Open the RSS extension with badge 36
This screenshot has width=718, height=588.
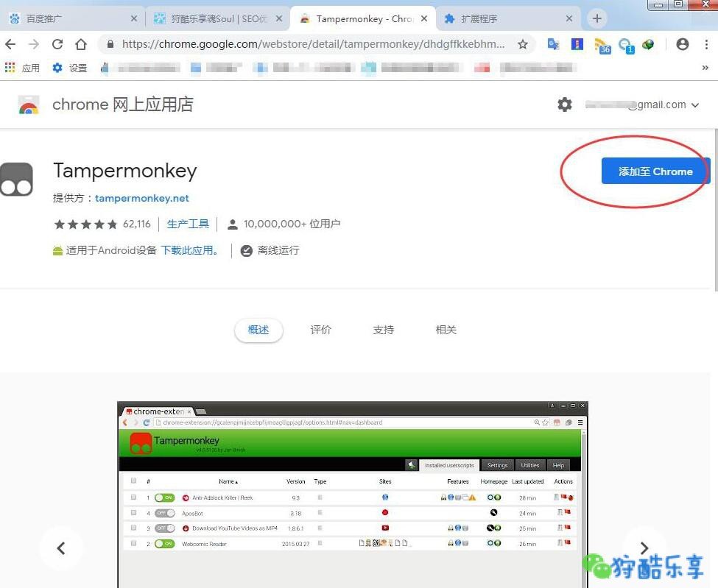tap(602, 46)
